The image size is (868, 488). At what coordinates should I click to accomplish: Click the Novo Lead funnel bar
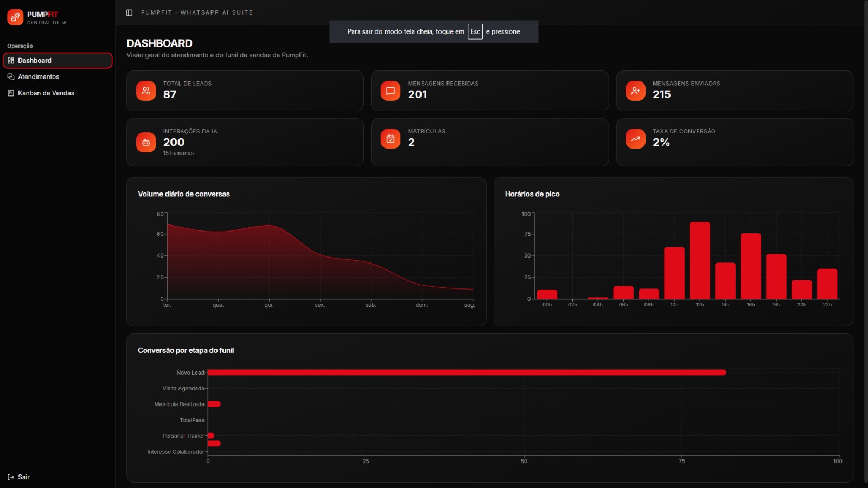point(467,373)
